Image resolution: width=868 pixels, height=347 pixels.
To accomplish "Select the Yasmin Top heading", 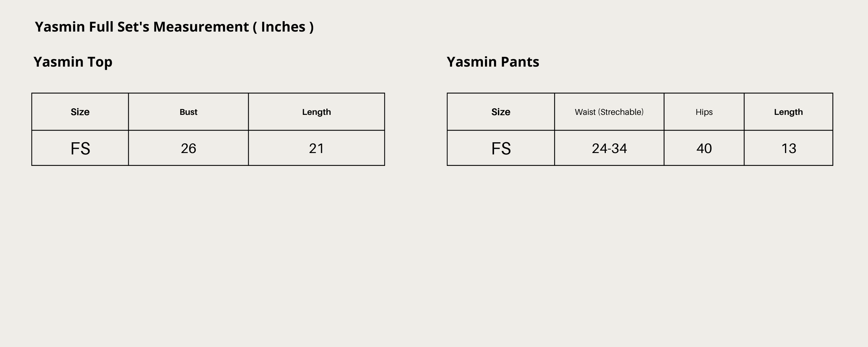I will (73, 62).
